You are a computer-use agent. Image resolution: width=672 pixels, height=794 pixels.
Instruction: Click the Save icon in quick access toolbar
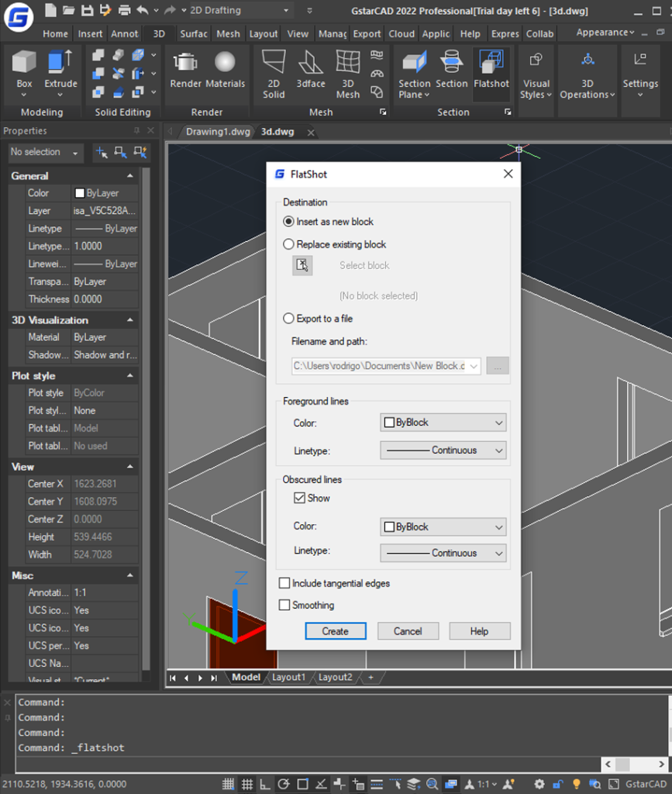click(87, 9)
